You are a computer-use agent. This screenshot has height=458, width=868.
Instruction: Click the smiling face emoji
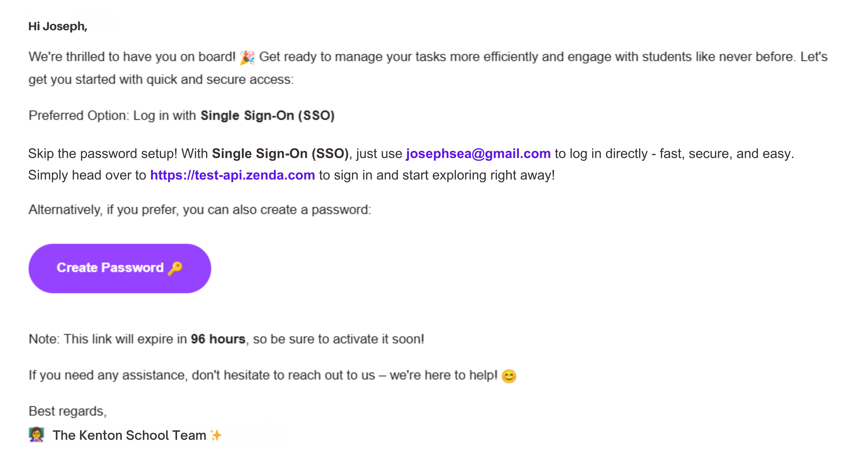coord(508,376)
